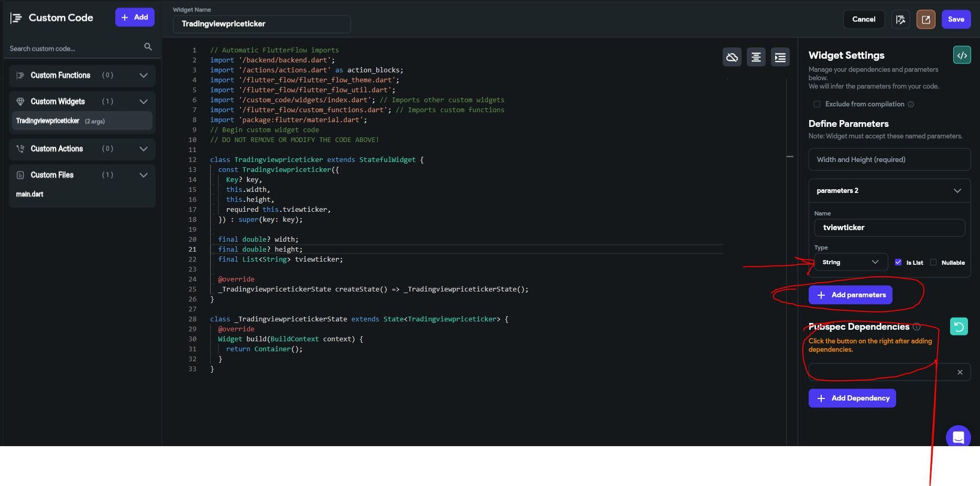The height and width of the screenshot is (486, 980).
Task: Click the indent code icon in editor toolbar
Action: (780, 57)
